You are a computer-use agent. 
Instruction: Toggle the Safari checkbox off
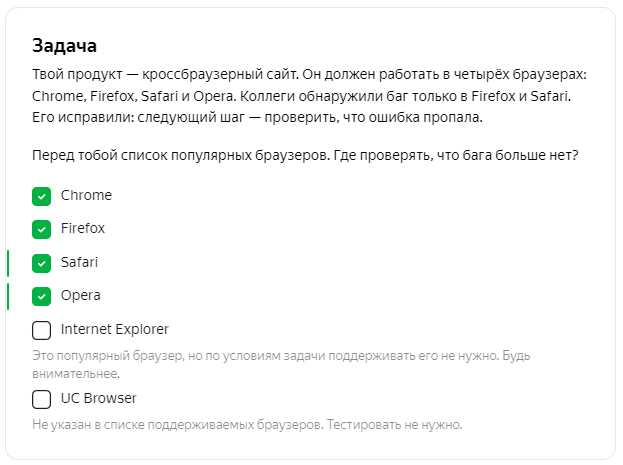tap(41, 263)
